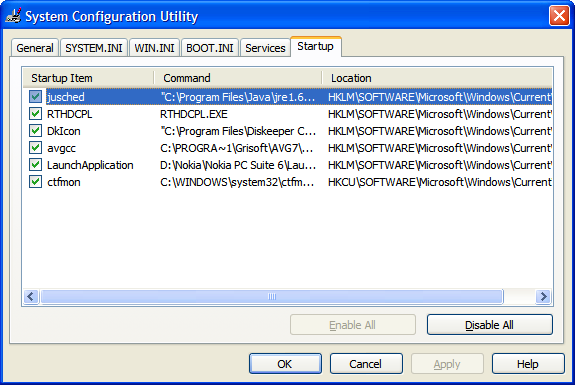The height and width of the screenshot is (385, 575).
Task: Click the Cancel button
Action: click(366, 364)
